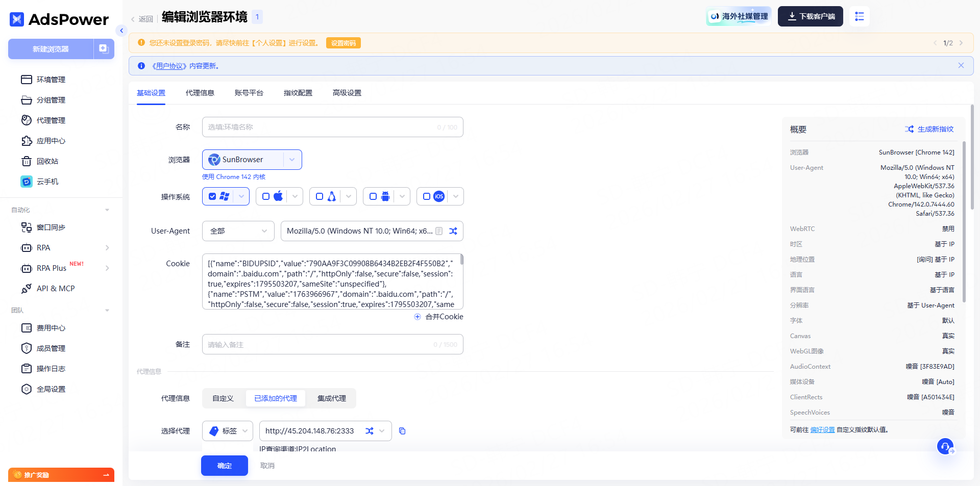Viewport: 980px width, 486px height.
Task: Open 云手机 from the sidebar
Action: (47, 181)
